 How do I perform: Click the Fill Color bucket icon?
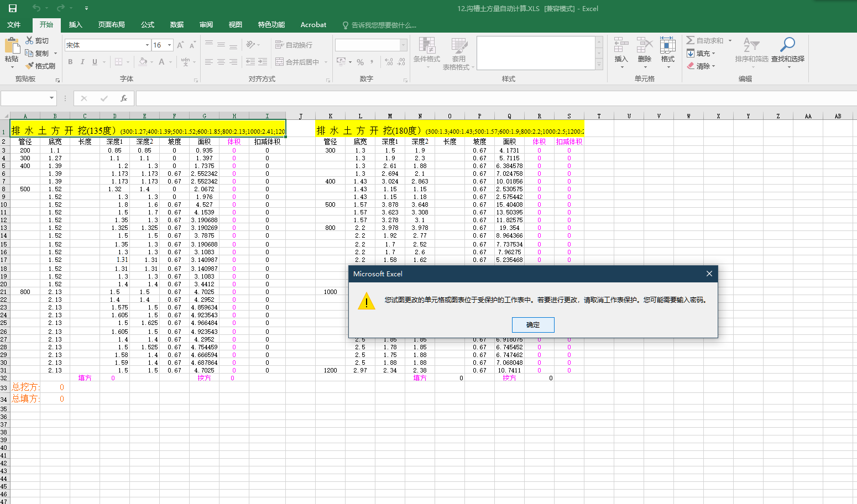pyautogui.click(x=143, y=62)
